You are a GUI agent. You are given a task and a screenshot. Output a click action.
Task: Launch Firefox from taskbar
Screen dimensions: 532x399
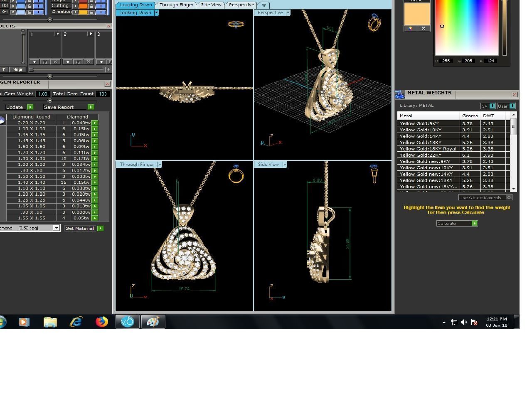pyautogui.click(x=102, y=322)
